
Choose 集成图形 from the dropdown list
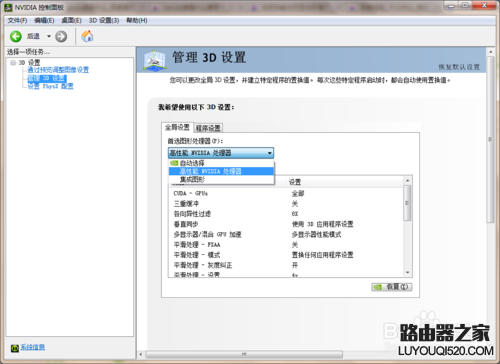coord(221,179)
